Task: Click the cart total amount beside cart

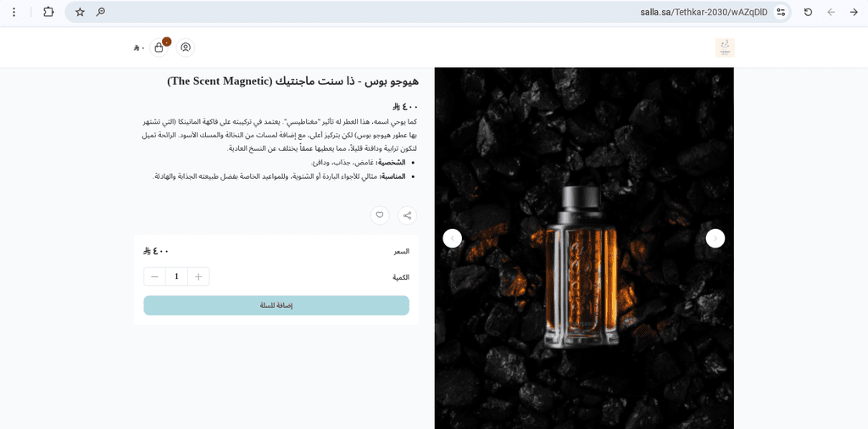Action: [x=139, y=48]
